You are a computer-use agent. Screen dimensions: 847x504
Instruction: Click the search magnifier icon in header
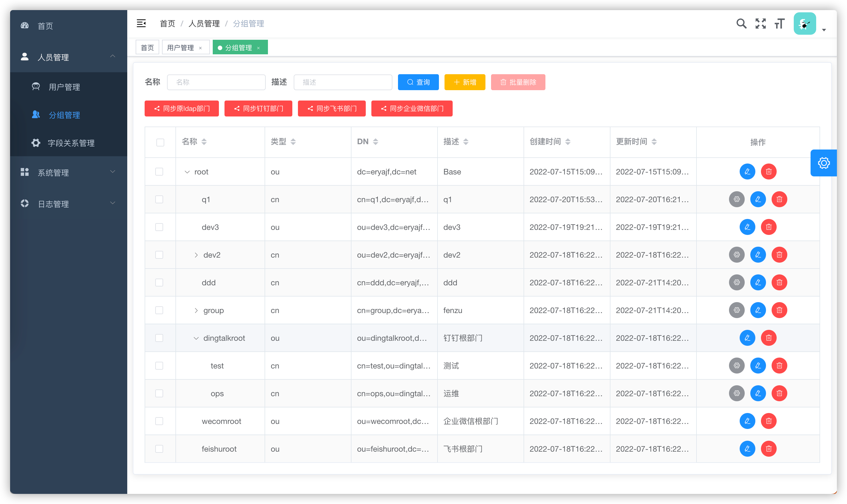741,24
